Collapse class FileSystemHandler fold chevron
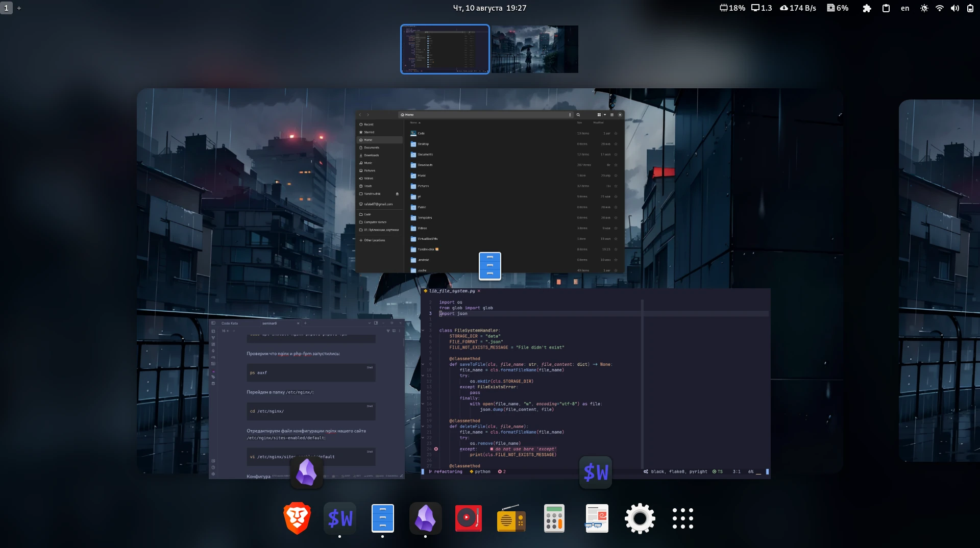Viewport: 980px width, 548px height. 423,331
